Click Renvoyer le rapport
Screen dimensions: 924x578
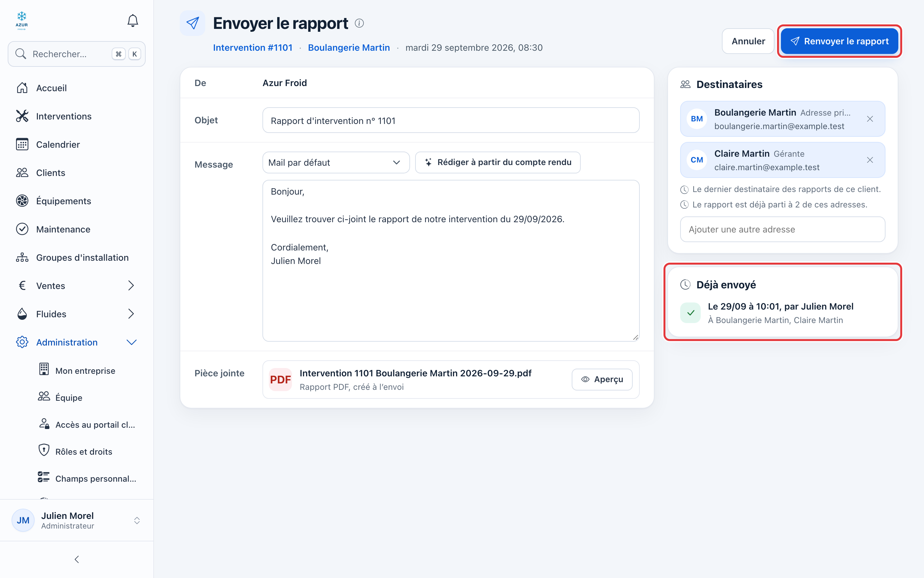pyautogui.click(x=839, y=41)
